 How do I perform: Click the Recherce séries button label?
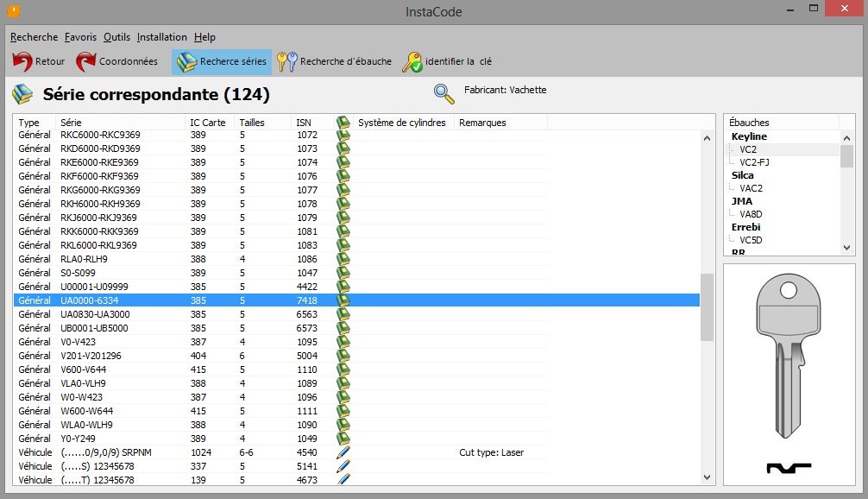[x=233, y=61]
